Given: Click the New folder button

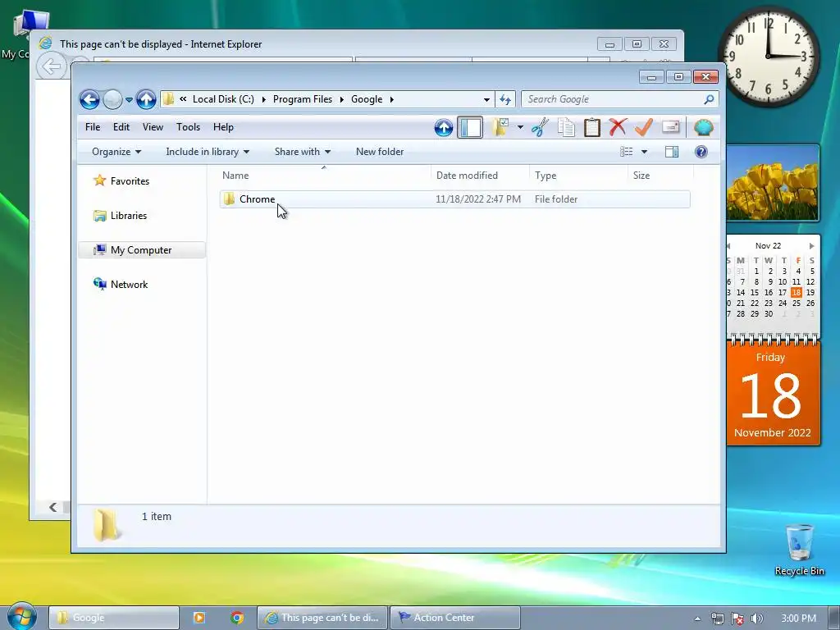Looking at the screenshot, I should click(380, 152).
